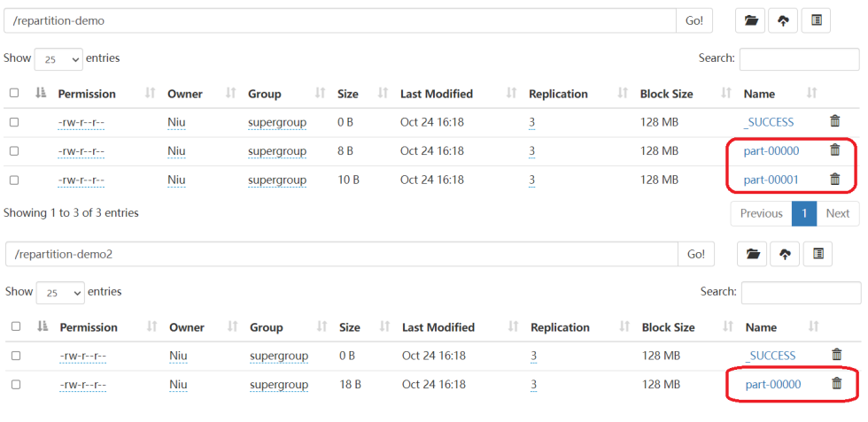The image size is (868, 422).
Task: Click trash icon for the 18 B part-00000 file
Action: coord(836,384)
